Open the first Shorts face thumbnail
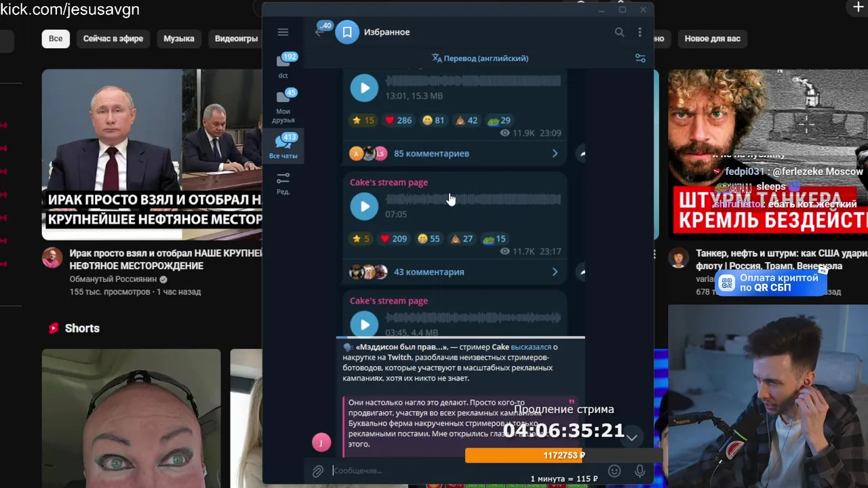The height and width of the screenshot is (488, 868). pos(132,418)
